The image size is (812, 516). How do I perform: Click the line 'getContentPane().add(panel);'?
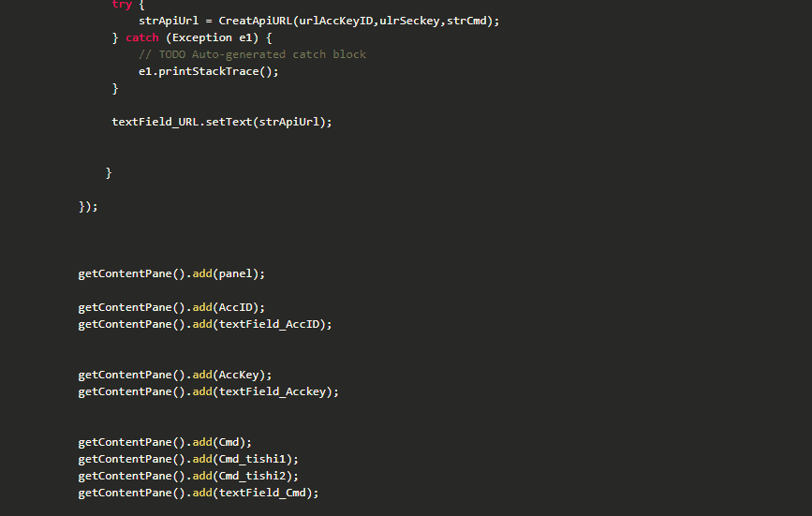coord(171,273)
